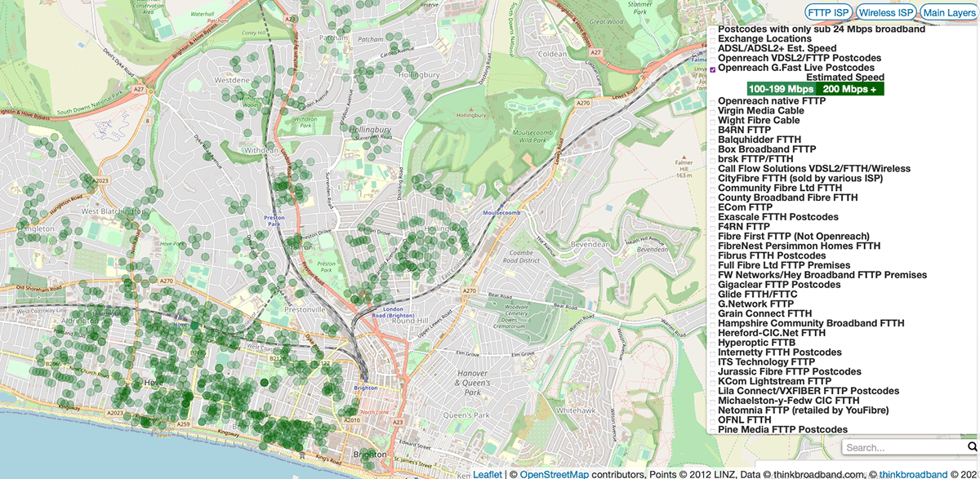Tick the Virgin Media Cable checkbox
Image resolution: width=980 pixels, height=479 pixels.
coord(713,111)
